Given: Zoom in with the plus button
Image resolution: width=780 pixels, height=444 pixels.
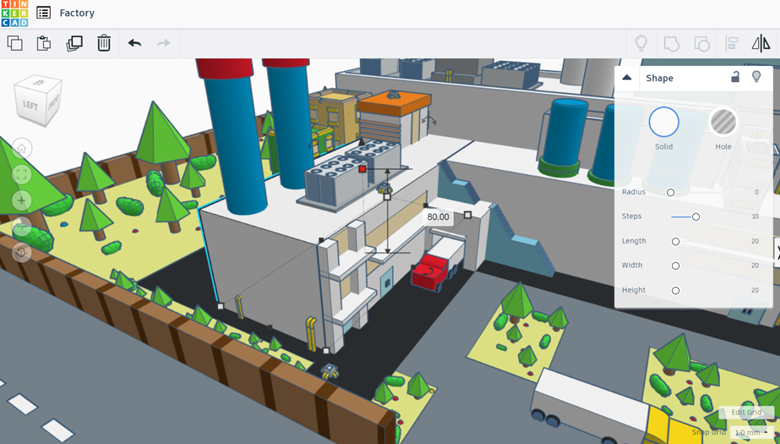Looking at the screenshot, I should pyautogui.click(x=21, y=200).
